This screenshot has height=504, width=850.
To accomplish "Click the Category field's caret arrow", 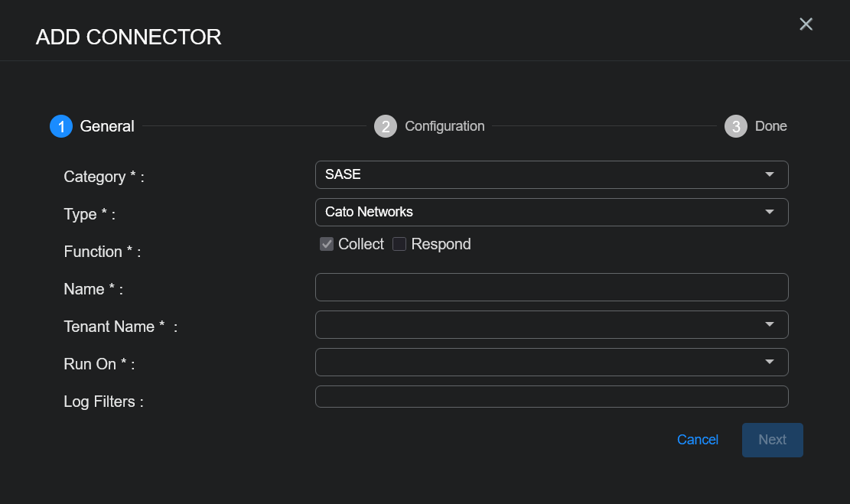I will point(770,175).
